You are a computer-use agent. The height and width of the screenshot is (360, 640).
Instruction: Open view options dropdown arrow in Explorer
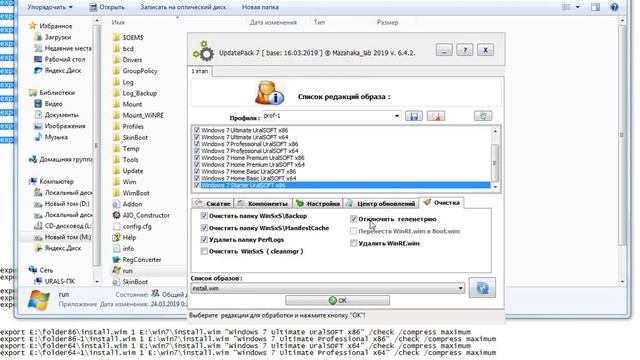click(578, 7)
